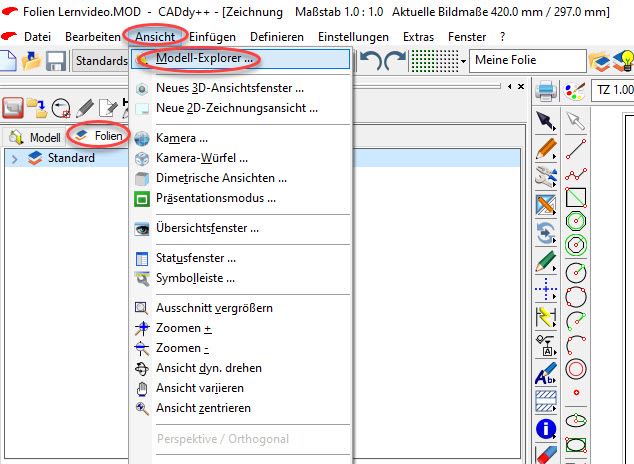Image resolution: width=634 pixels, height=464 pixels.
Task: Click the undo arrow icon
Action: pyautogui.click(x=370, y=61)
